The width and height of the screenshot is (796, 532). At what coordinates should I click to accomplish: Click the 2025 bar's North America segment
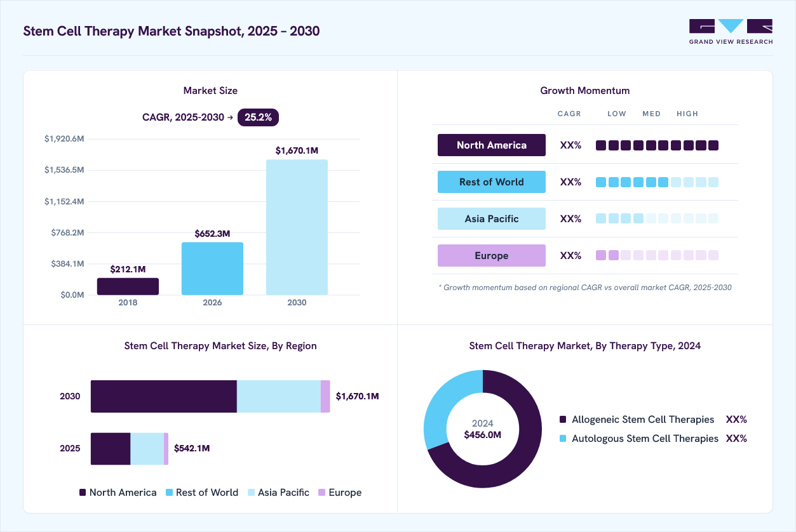pos(111,448)
